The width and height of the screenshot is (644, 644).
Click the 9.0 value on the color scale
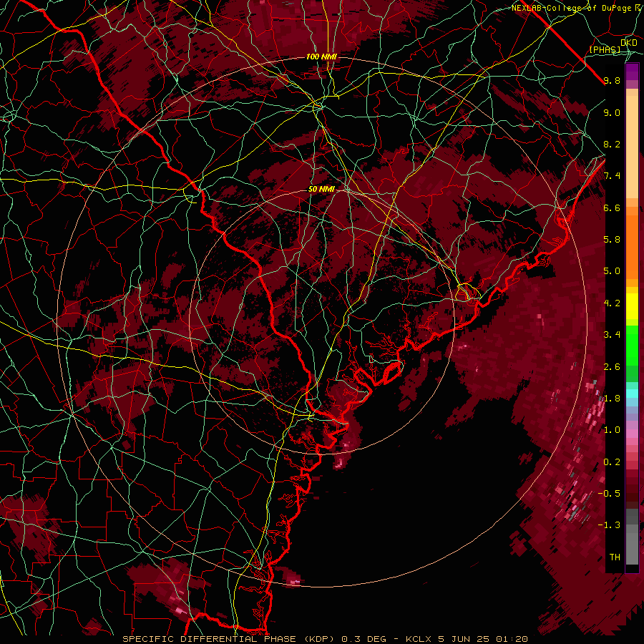point(612,112)
